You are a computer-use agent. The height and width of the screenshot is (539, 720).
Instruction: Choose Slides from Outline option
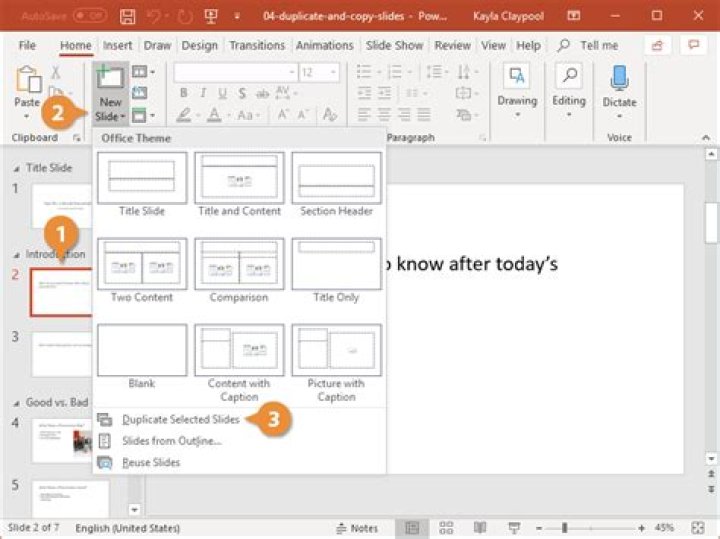click(172, 441)
